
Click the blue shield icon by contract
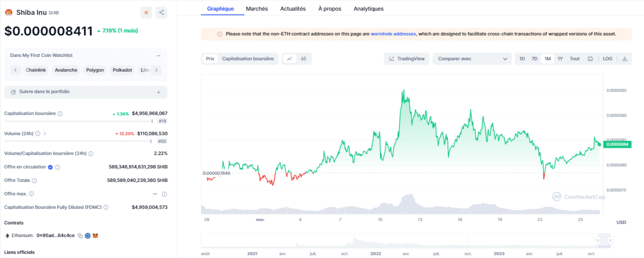(x=88, y=236)
